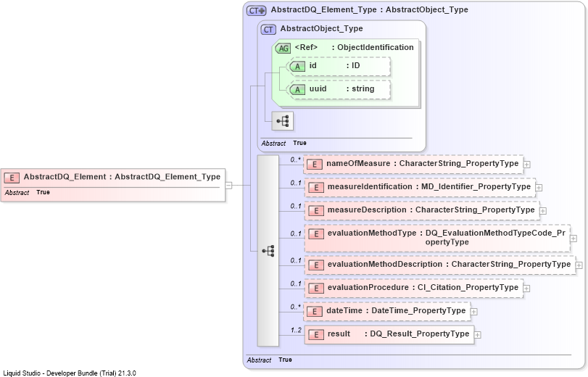Screen dimensions: 588x377
Task: Select the ObjectIdentification reference label
Action: [x=354, y=47]
